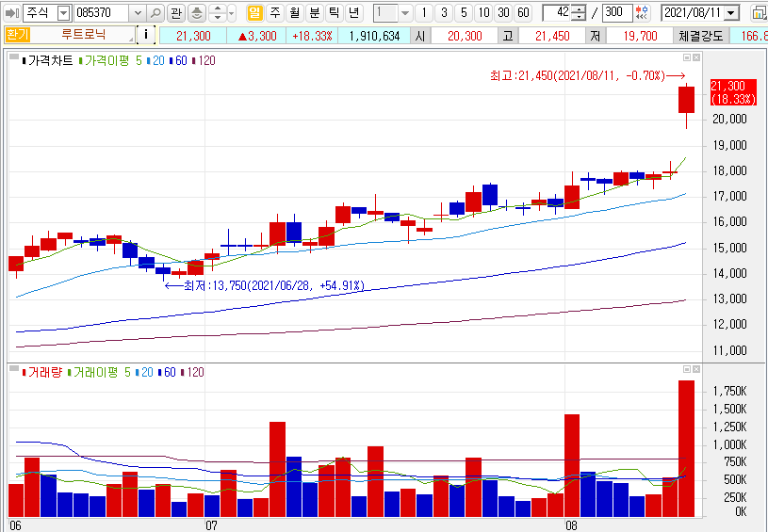Screen dimensions: 768x532
Task: Click the 거래이평 volume average legend label
Action: point(95,373)
